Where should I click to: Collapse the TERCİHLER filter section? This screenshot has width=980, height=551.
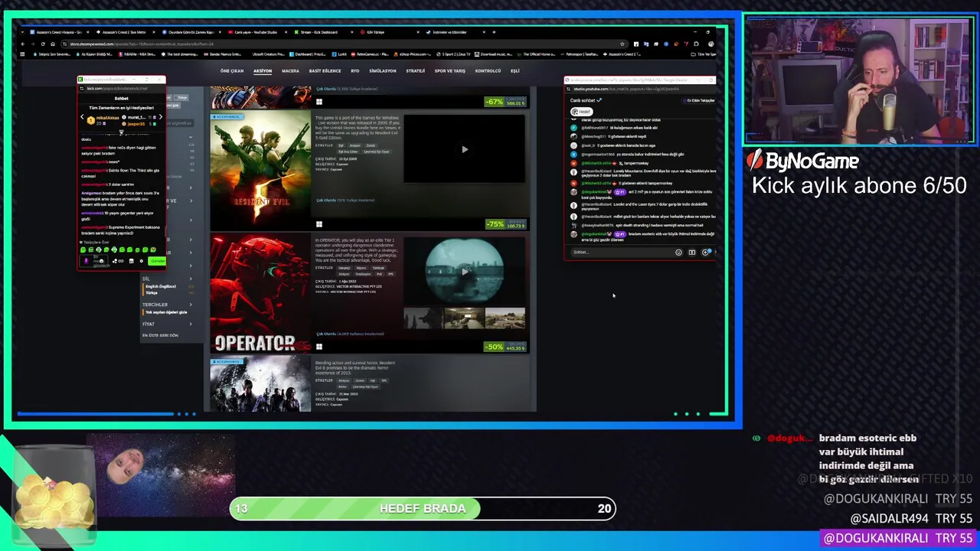tap(168, 305)
